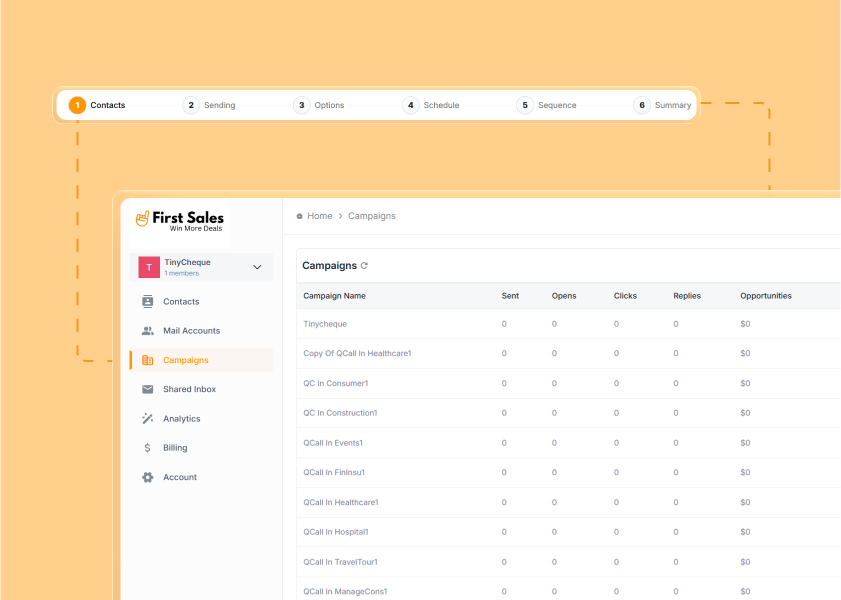Refresh the Campaigns list
This screenshot has height=600, width=841.
pyautogui.click(x=363, y=265)
